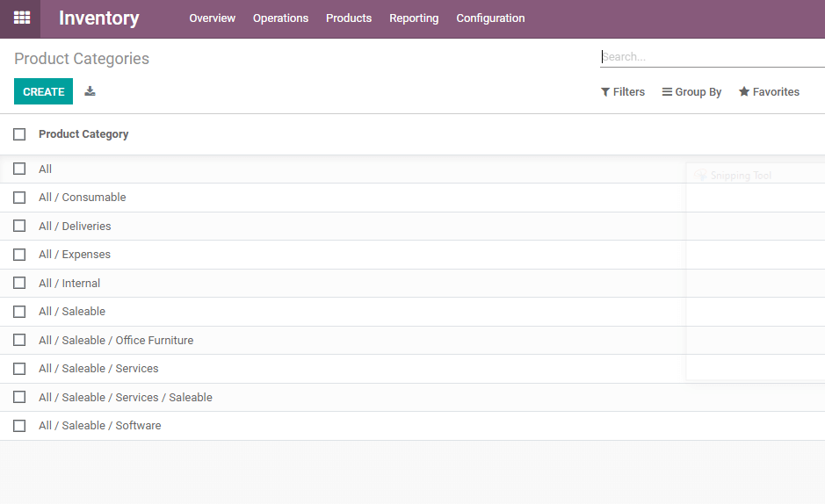Go to the Overview menu item
The width and height of the screenshot is (825, 504).
(212, 18)
